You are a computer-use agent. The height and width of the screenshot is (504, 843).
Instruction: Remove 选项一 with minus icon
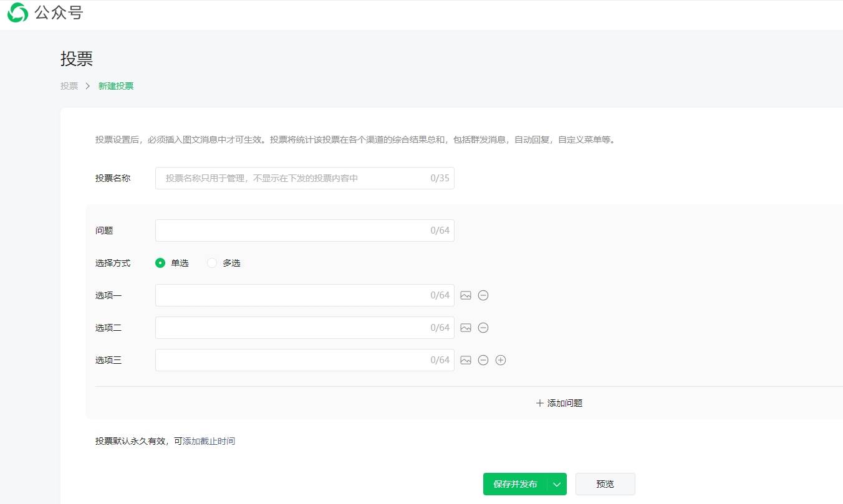[483, 295]
